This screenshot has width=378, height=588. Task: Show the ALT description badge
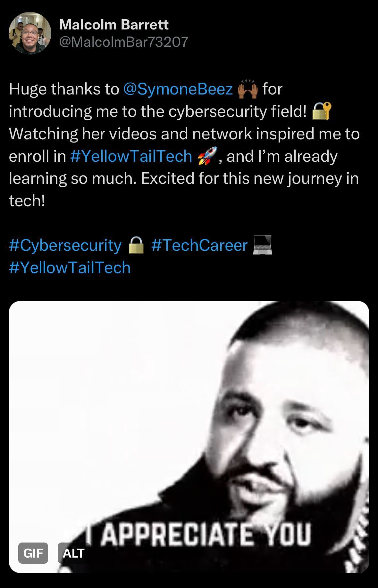point(73,553)
